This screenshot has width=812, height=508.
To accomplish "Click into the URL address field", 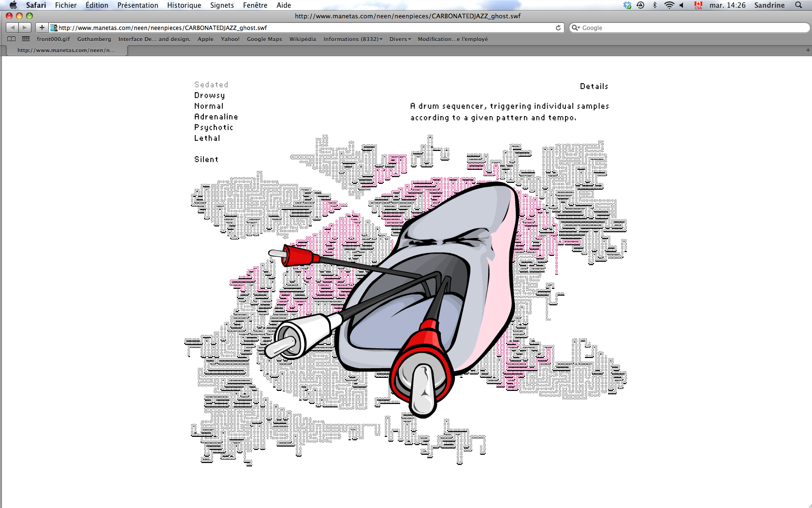I will tap(305, 28).
